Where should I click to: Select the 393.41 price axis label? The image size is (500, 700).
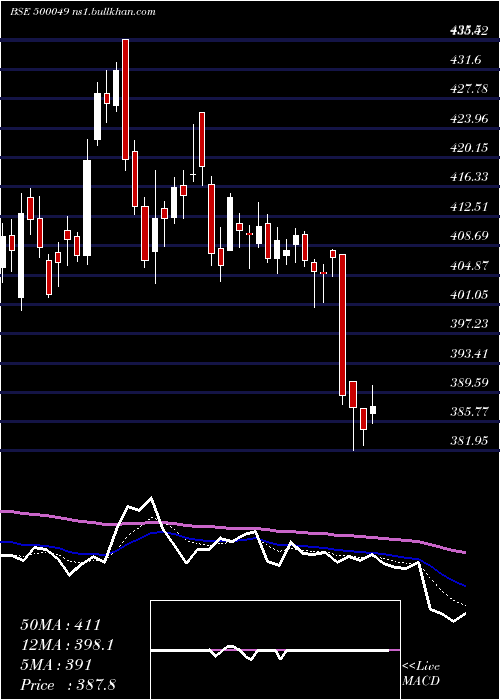(469, 354)
